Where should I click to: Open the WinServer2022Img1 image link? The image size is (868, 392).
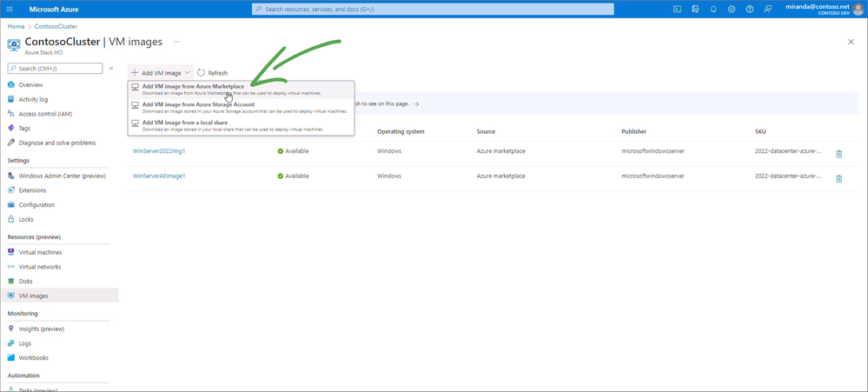(159, 150)
